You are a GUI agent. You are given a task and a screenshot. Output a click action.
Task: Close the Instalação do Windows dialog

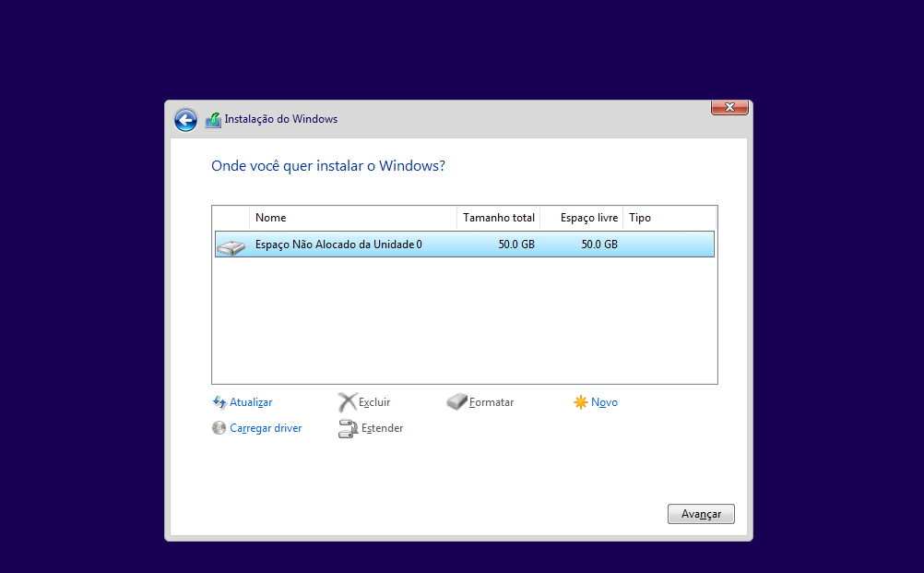click(x=729, y=107)
